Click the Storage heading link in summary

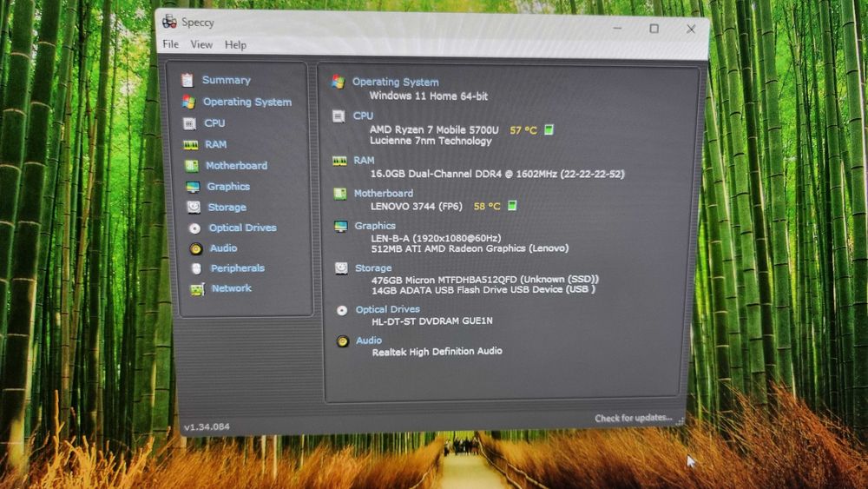coord(373,268)
